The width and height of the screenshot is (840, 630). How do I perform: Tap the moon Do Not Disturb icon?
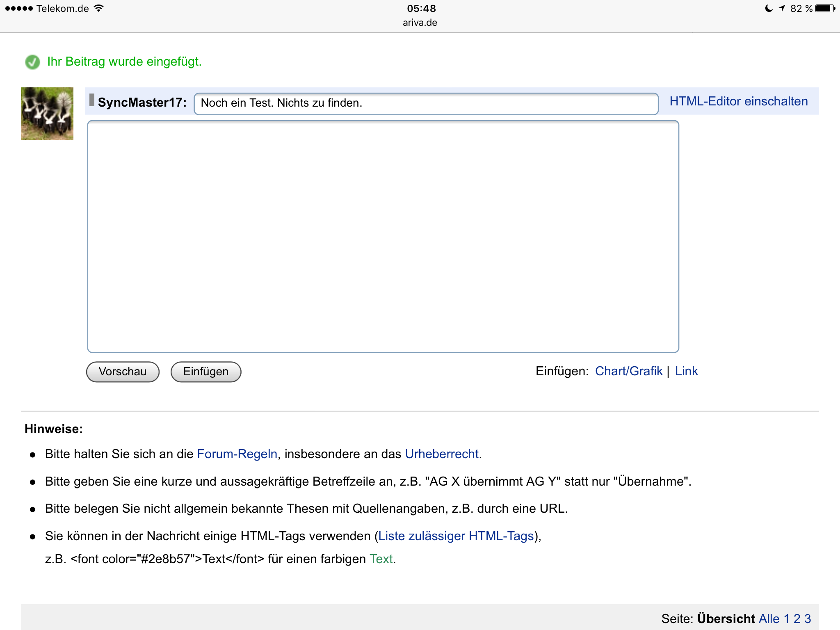click(769, 9)
